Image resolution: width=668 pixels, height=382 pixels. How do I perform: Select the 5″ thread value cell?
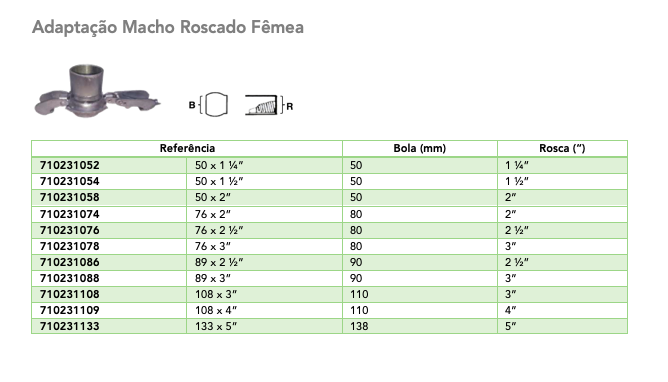click(562, 326)
